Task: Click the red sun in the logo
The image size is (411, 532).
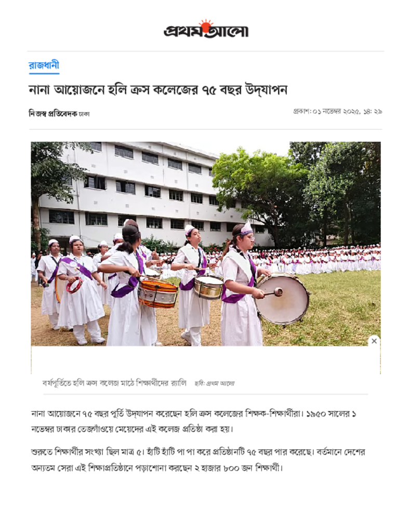Action: [206, 26]
